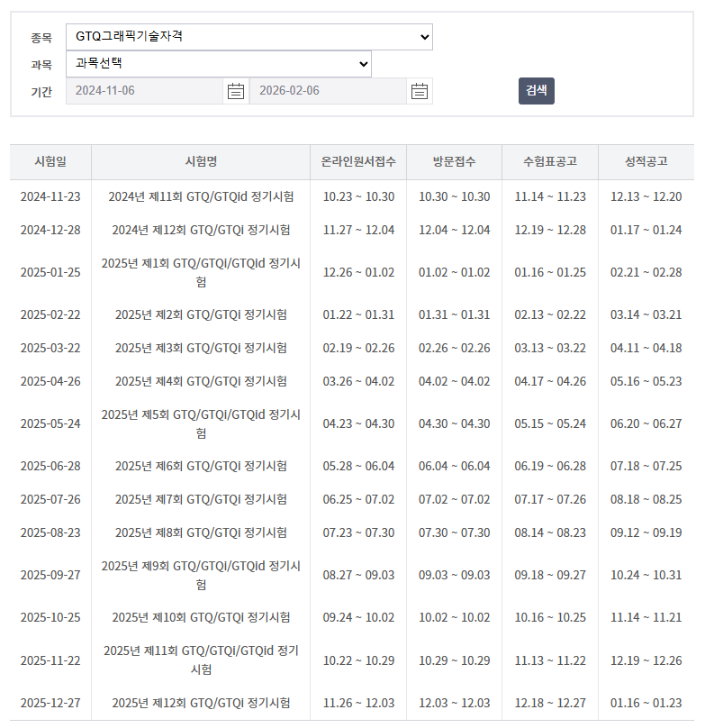Click score announcement 08.18 ~ 08.25
The height and width of the screenshot is (728, 705).
pyautogui.click(x=646, y=499)
